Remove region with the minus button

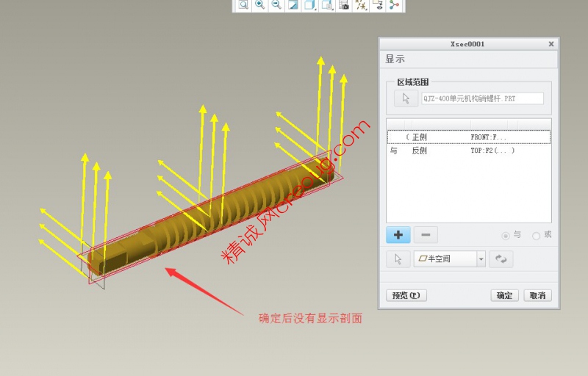pyautogui.click(x=426, y=235)
